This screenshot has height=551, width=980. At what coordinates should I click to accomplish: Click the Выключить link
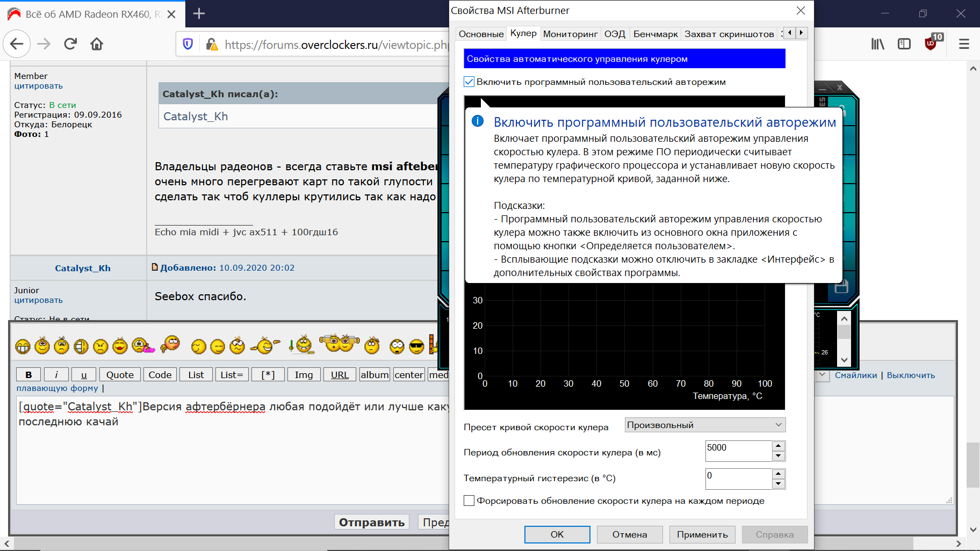pyautogui.click(x=911, y=375)
